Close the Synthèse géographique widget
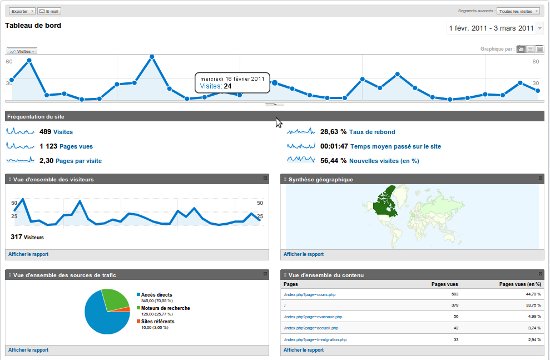Screen dimensions: 550x360 tap(541, 179)
